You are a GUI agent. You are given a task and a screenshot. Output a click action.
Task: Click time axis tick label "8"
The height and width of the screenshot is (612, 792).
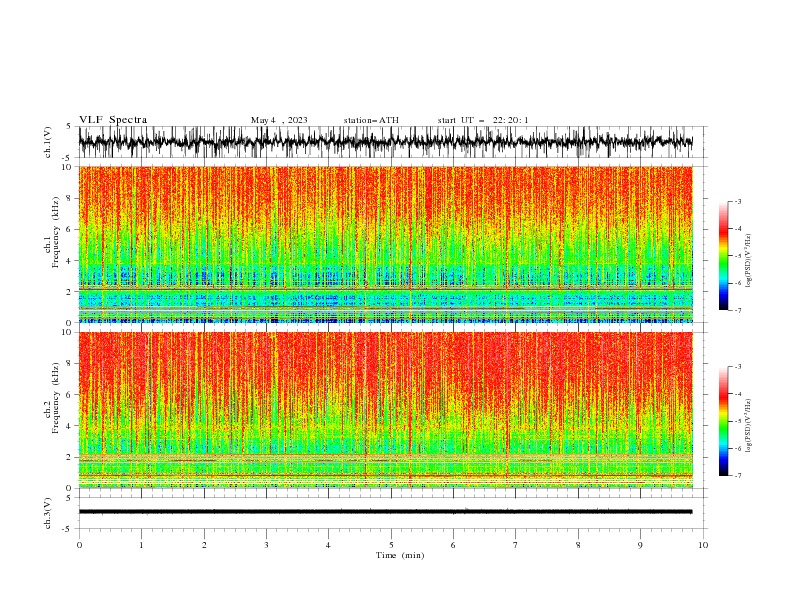point(578,545)
